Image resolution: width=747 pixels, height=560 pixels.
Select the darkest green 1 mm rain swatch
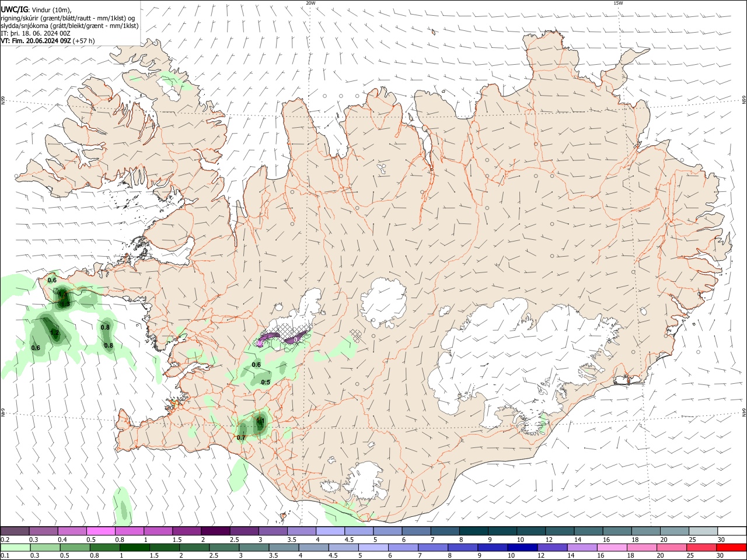pyautogui.click(x=135, y=548)
